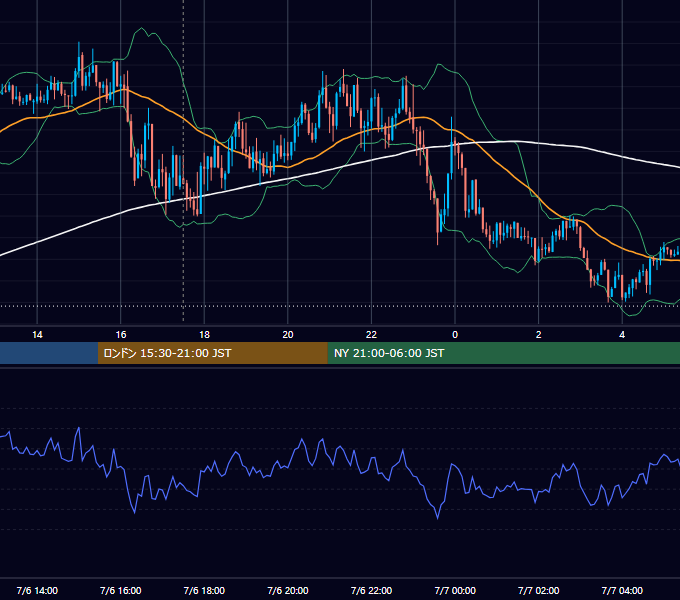This screenshot has width=680, height=600.
Task: Click the 7/6 22:00 date label
Action: [371, 590]
